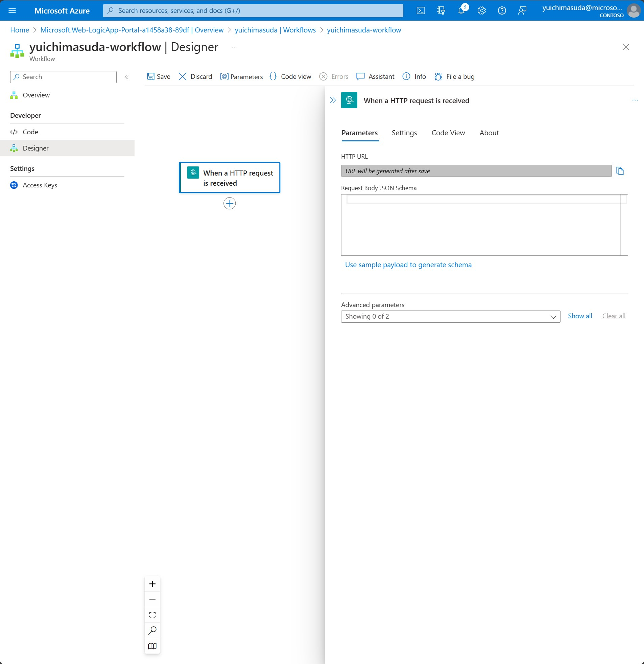Zoom out of the workflow canvas
This screenshot has height=664, width=644.
(x=152, y=599)
